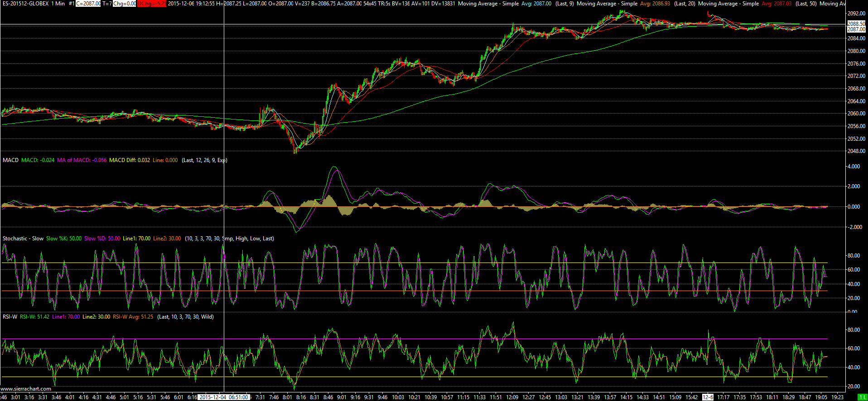Click the DV=13831 daily volume readout

coord(443,4)
